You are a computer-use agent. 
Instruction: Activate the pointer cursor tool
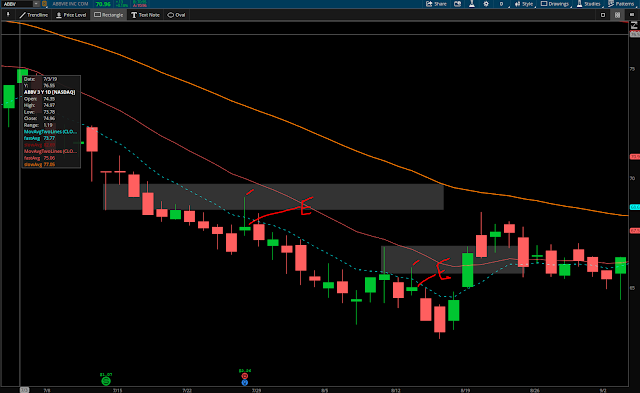pos(8,14)
